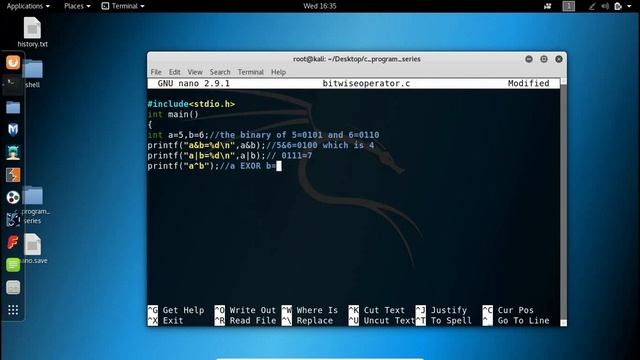Click the terminal vertical scrollbar
Screen dimensions: 640x360
564,202
